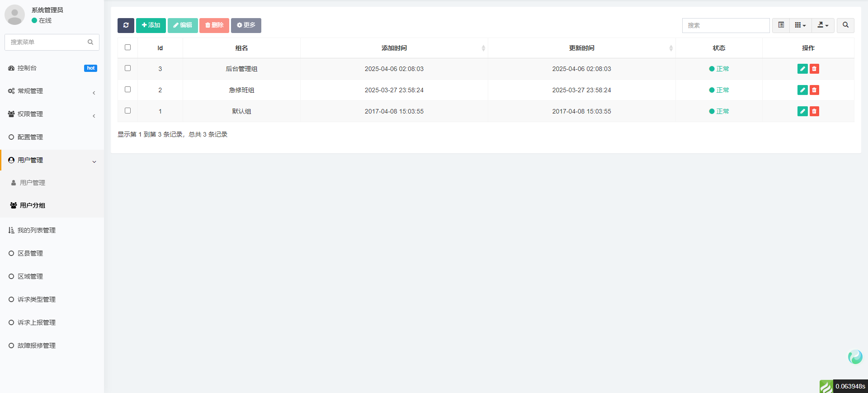Click the green 添加 button

151,25
